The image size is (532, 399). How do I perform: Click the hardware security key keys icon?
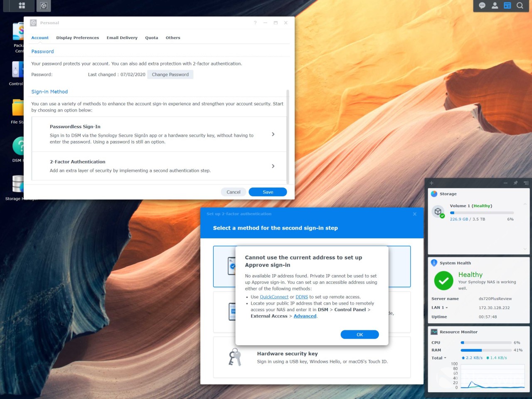pyautogui.click(x=235, y=357)
